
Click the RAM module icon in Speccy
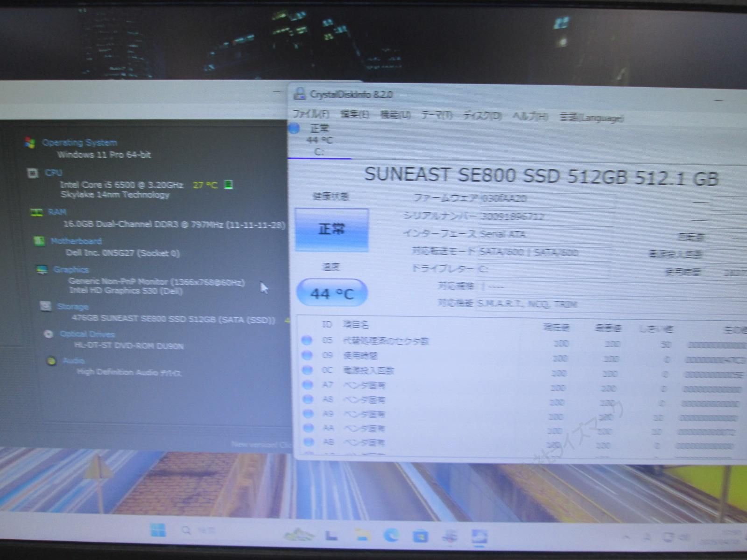pyautogui.click(x=36, y=212)
